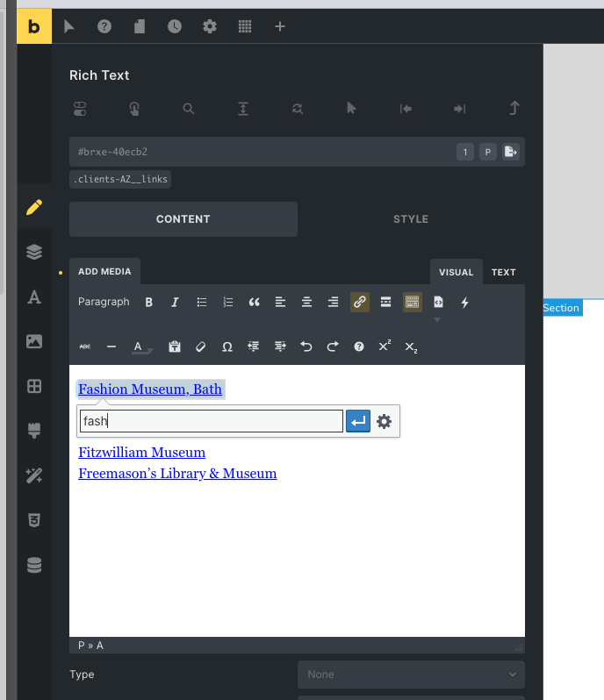Open settings gear in top bar
604x700 pixels.
pos(210,26)
